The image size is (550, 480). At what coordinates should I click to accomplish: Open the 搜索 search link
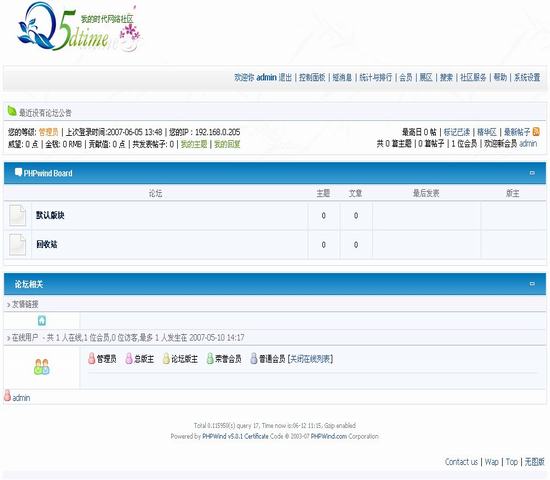click(x=446, y=77)
